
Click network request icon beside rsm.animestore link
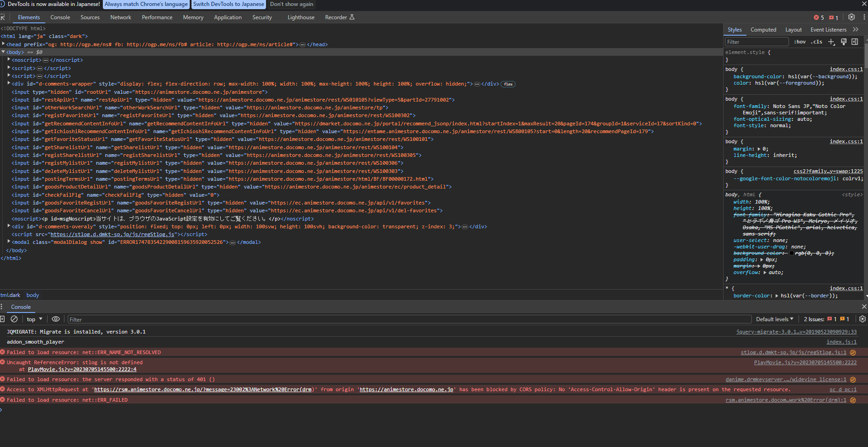(x=853, y=400)
